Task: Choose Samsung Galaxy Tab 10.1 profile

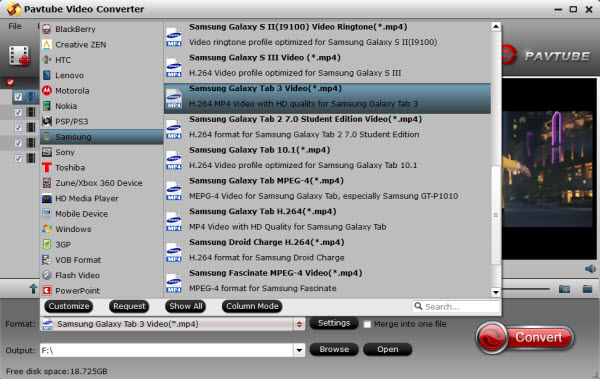Action: click(327, 160)
